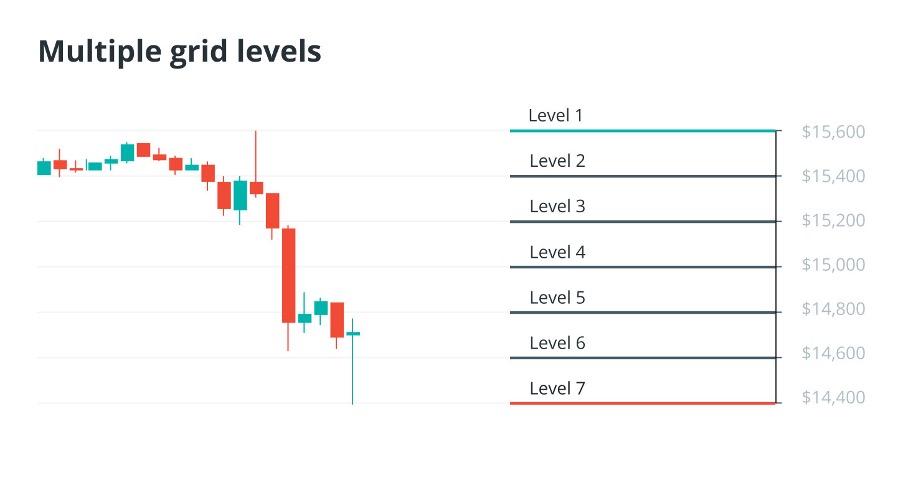The width and height of the screenshot is (904, 504).
Task: Click the $14,800 price label
Action: click(833, 309)
